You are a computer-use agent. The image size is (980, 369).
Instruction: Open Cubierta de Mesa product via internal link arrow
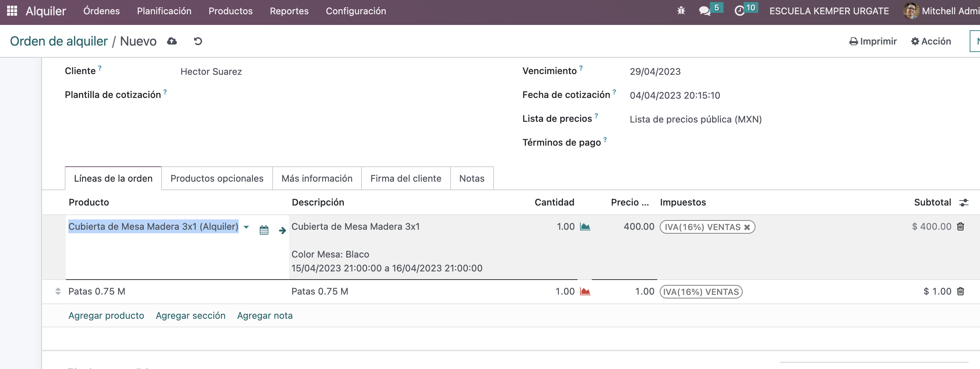[x=282, y=230]
